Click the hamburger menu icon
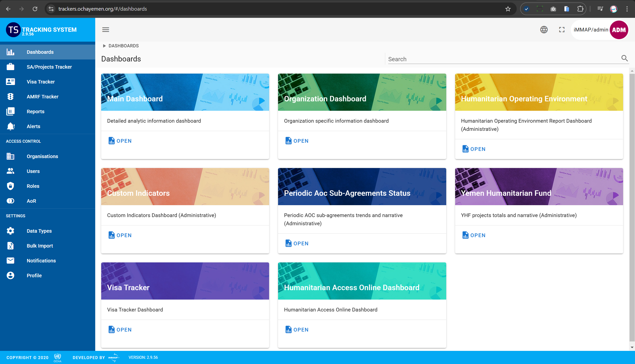The height and width of the screenshot is (364, 635). [x=106, y=30]
